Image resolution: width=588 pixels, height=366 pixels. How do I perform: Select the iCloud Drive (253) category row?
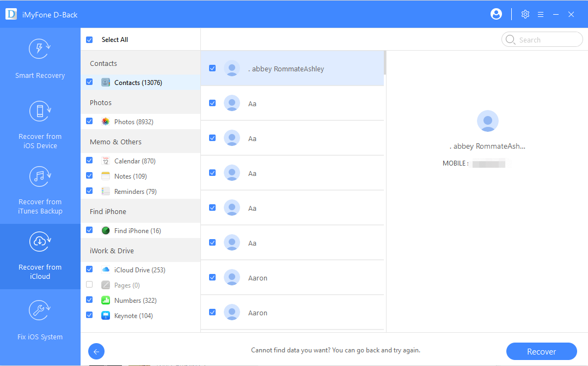pyautogui.click(x=140, y=270)
